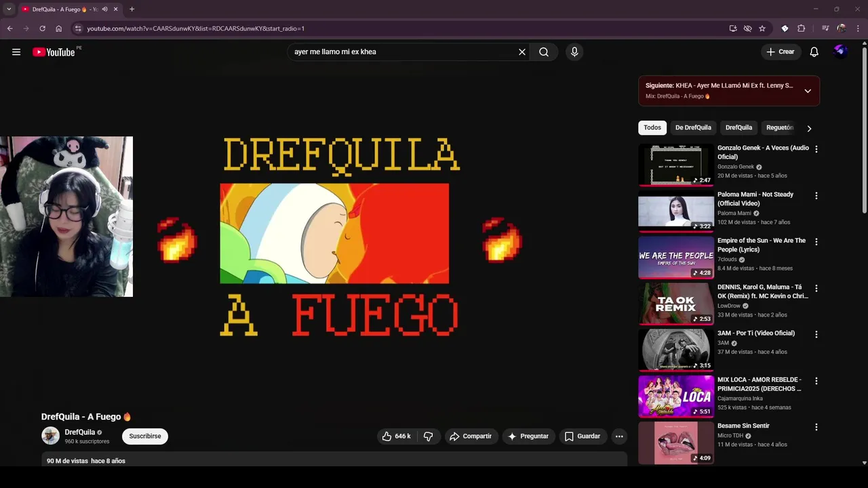The height and width of the screenshot is (488, 868).
Task: Click the magnifier search button
Action: 544,52
